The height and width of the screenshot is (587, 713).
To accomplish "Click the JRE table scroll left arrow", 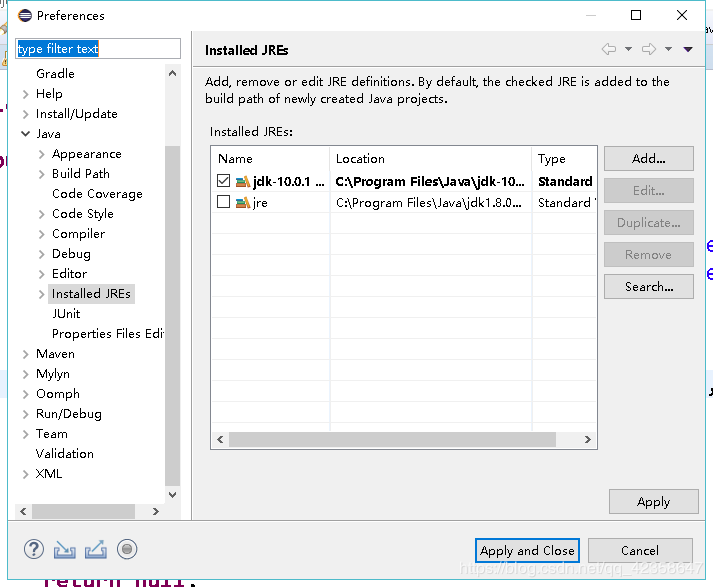I will [220, 439].
